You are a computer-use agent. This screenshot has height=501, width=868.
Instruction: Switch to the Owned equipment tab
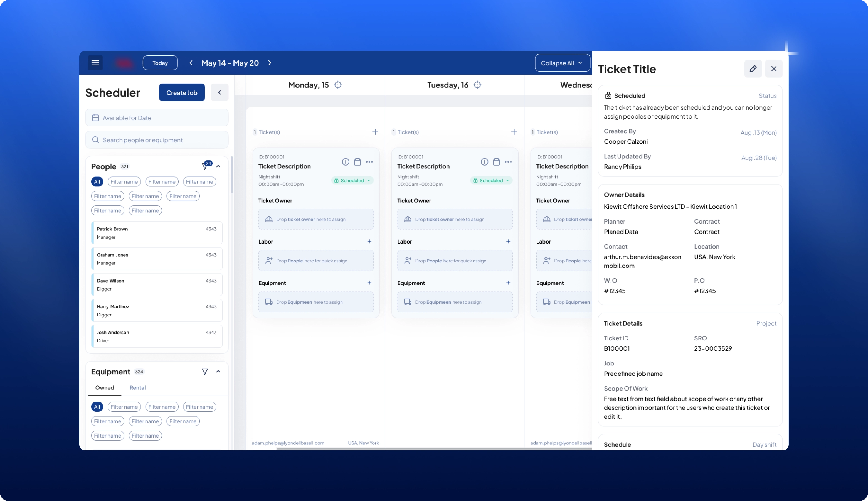(105, 388)
